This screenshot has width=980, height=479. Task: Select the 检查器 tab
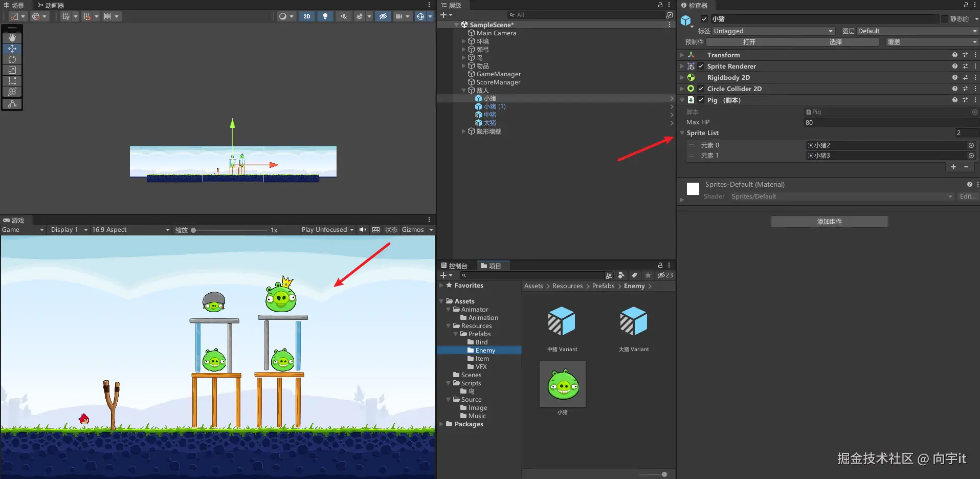tap(694, 5)
